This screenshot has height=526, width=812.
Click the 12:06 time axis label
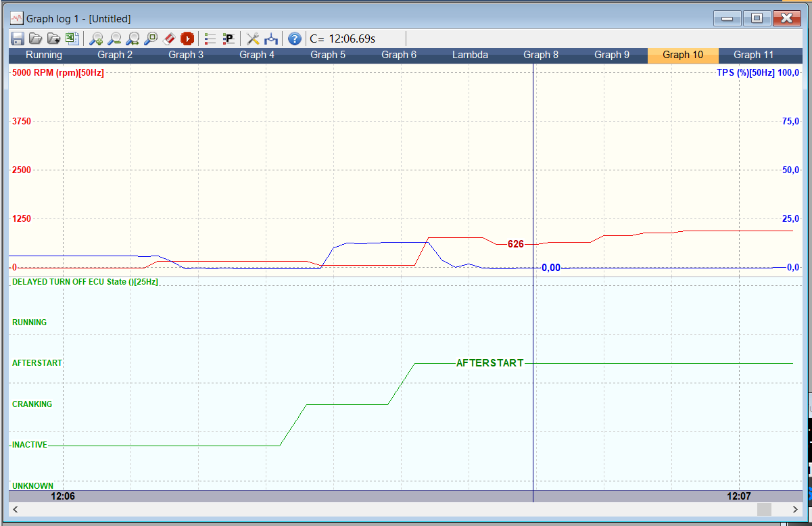click(x=64, y=496)
